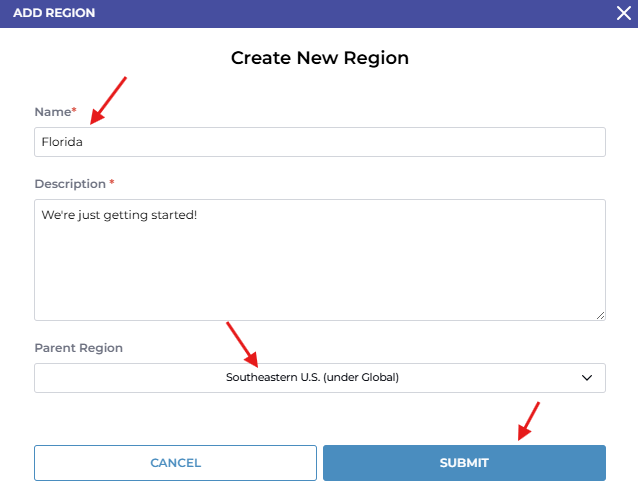Click the red asterisk beside Description
638x498 pixels.
tap(112, 183)
